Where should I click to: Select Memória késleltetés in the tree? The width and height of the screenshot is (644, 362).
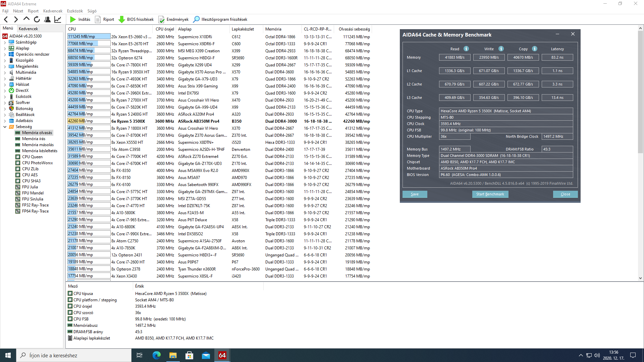[x=40, y=151]
